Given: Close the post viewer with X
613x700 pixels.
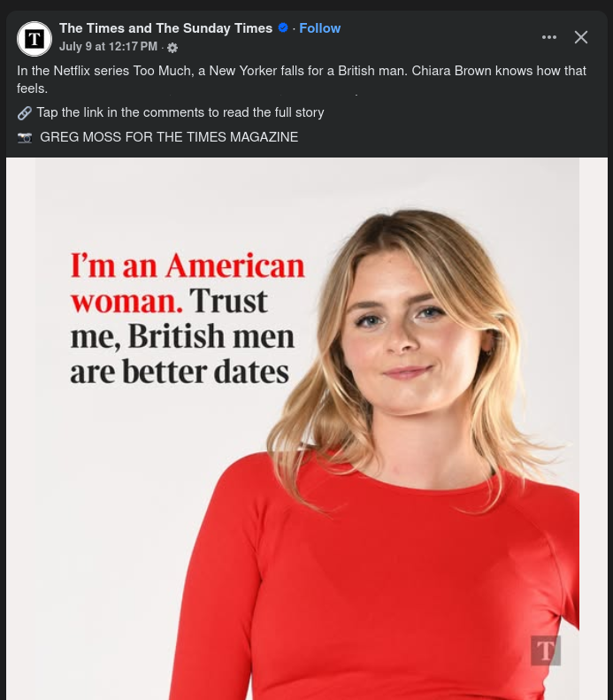Looking at the screenshot, I should 581,37.
